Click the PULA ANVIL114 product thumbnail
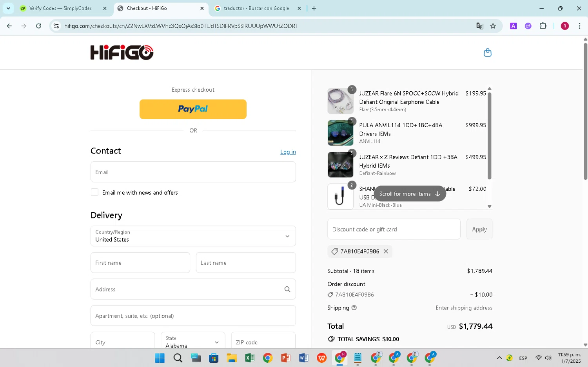Viewport: 588px width, 367px height. [340, 133]
